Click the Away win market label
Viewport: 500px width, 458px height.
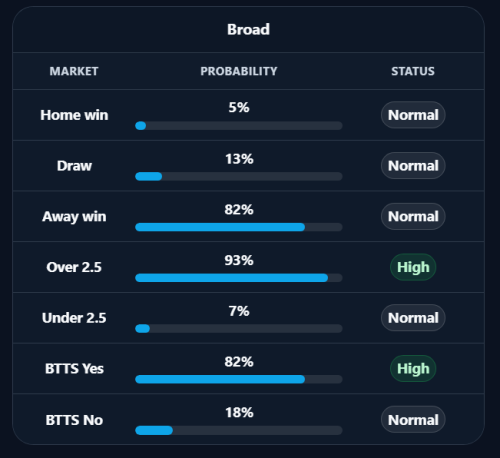(74, 217)
